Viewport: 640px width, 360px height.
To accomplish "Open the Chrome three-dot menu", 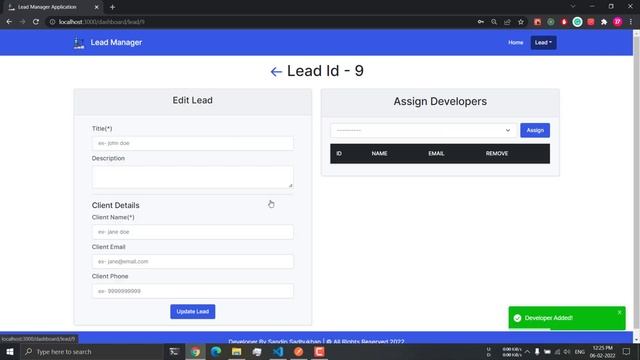I will [x=631, y=22].
